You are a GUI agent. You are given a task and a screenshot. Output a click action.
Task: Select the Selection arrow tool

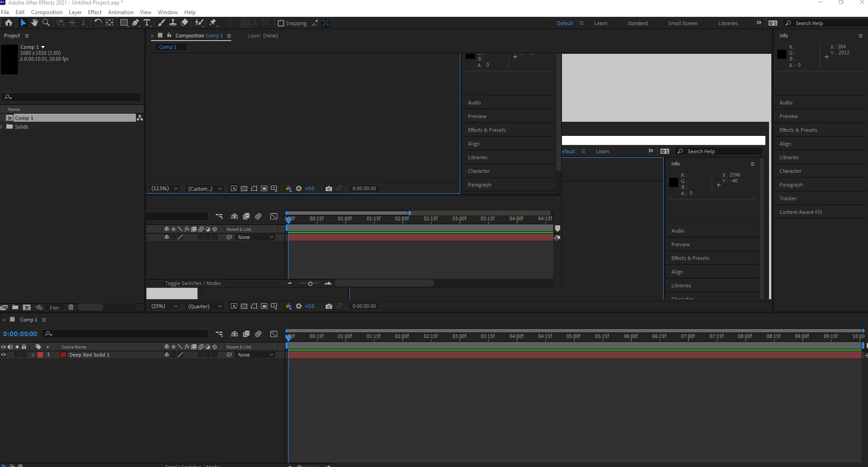(23, 22)
